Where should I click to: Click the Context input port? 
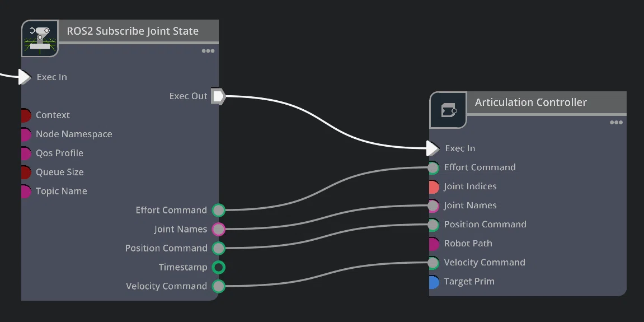pyautogui.click(x=26, y=115)
